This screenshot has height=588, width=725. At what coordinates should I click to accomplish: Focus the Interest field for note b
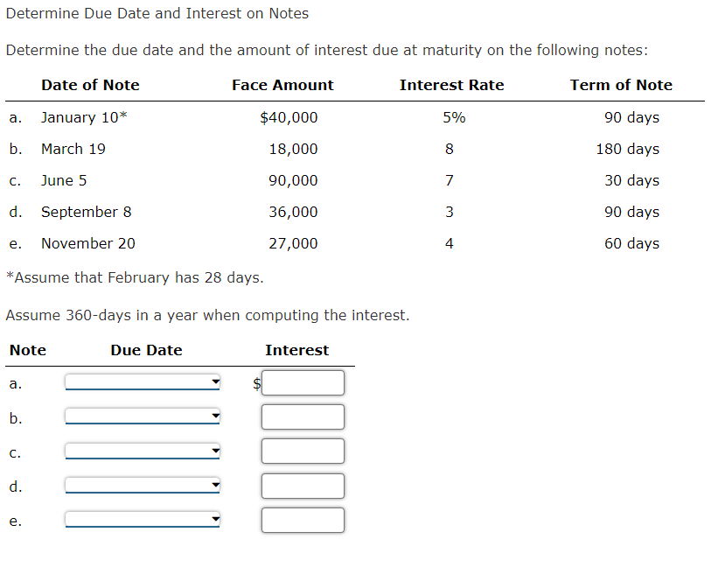pyautogui.click(x=303, y=417)
